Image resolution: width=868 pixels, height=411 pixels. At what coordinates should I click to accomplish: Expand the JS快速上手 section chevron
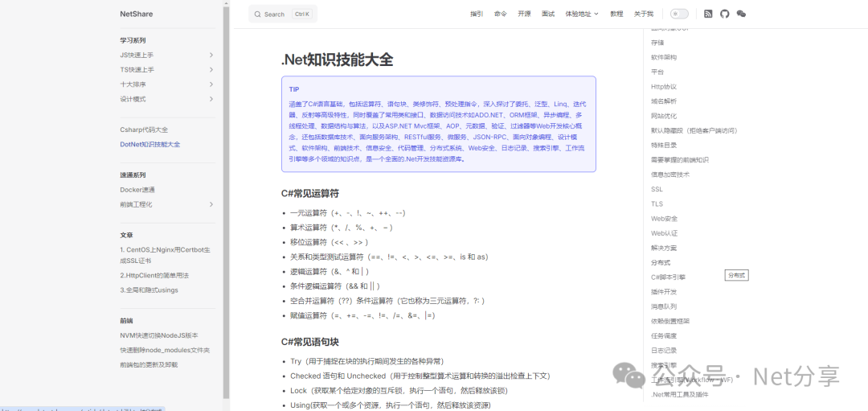pos(211,55)
